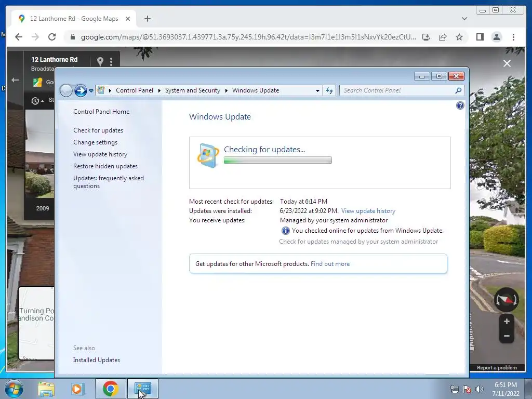Expand the arrow before Control Panel breadcrumb
This screenshot has width=532, height=399.
pos(110,90)
